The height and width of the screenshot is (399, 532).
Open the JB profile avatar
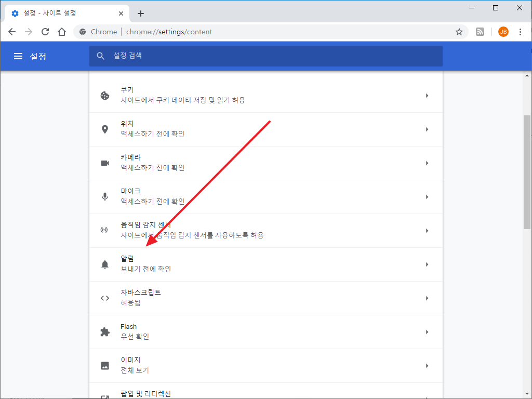coord(503,32)
